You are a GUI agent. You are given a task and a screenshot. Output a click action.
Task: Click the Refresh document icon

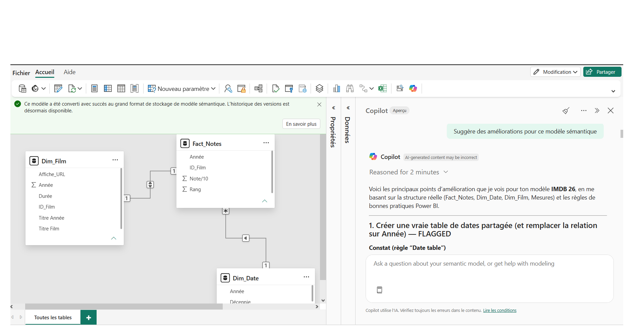[x=72, y=89]
